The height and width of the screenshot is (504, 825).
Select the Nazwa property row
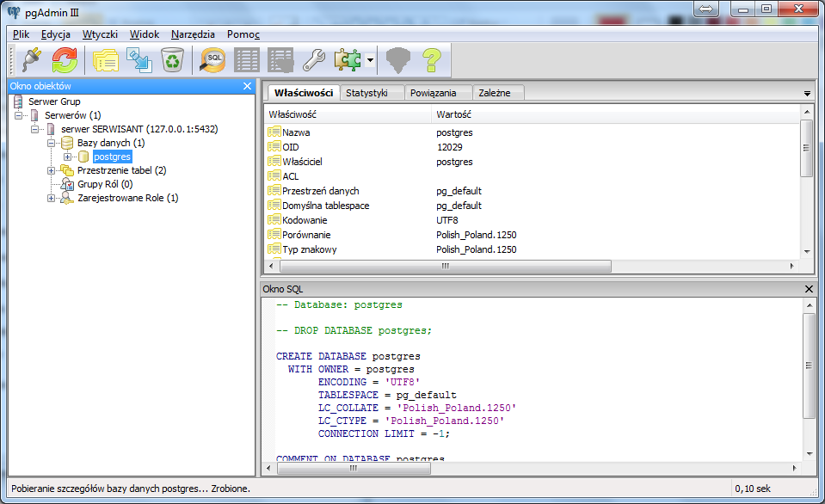(x=532, y=132)
